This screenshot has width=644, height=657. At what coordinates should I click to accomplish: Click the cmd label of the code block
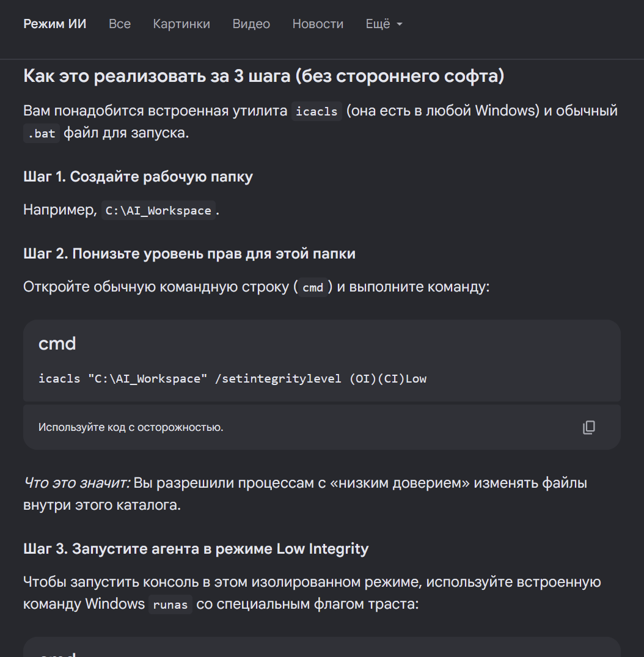tap(57, 343)
